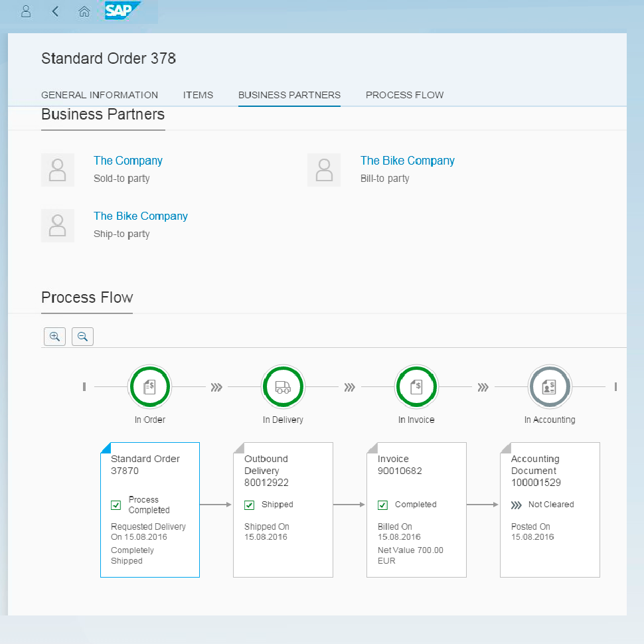Switch to the General Information tab
This screenshot has height=644, width=644.
coord(100,95)
